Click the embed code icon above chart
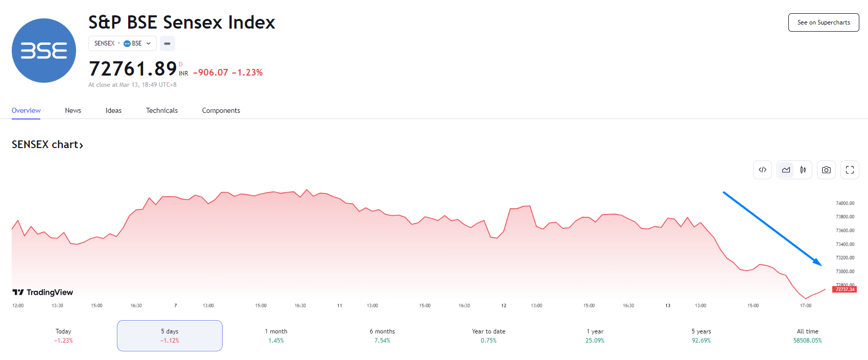 coord(762,170)
